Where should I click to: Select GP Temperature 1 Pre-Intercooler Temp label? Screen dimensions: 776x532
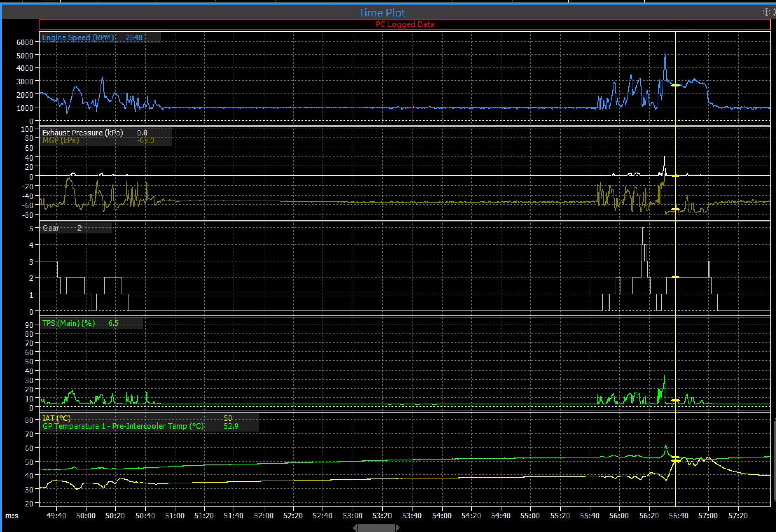(x=123, y=426)
